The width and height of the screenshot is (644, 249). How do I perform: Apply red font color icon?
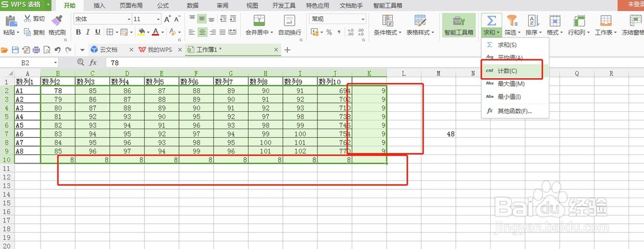point(156,32)
